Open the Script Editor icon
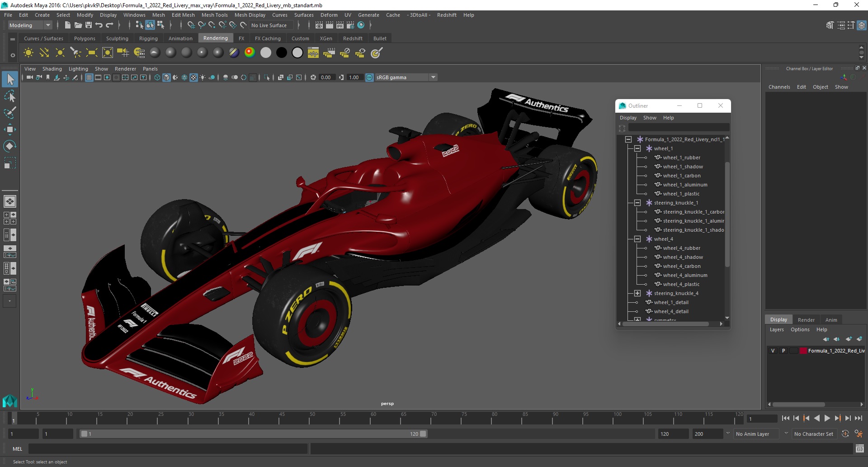The image size is (868, 467). pos(859,449)
